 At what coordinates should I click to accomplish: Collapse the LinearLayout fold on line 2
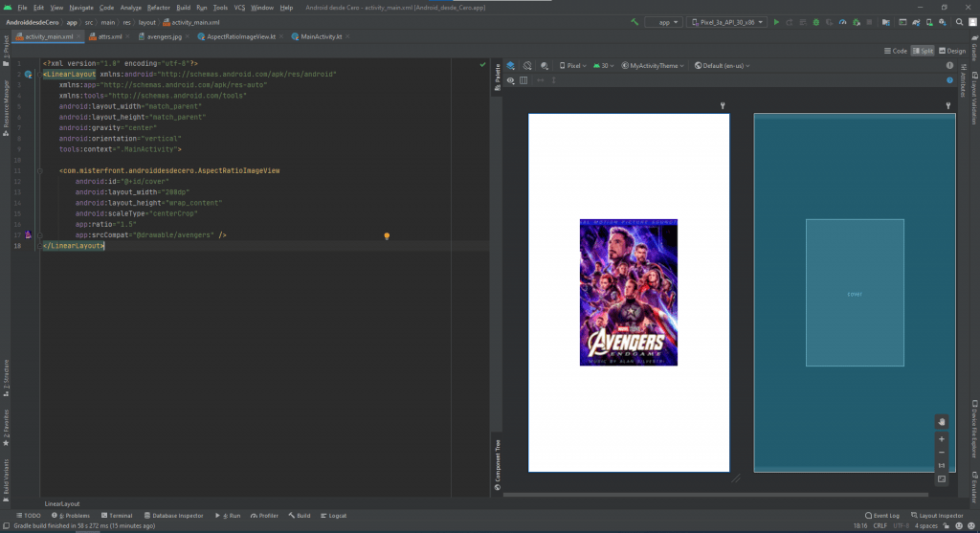pyautogui.click(x=39, y=75)
